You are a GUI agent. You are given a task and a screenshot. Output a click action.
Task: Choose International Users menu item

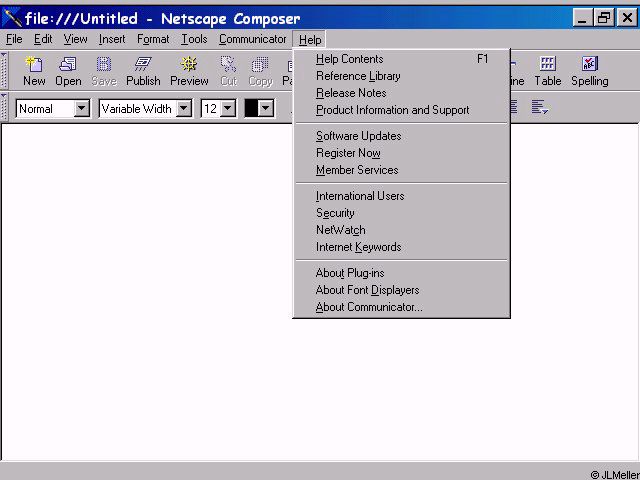pos(402,196)
